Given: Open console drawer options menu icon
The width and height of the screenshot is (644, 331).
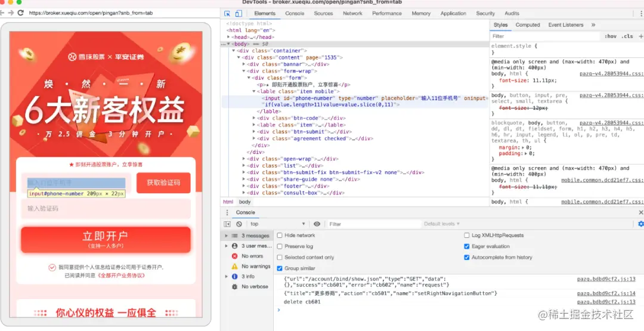Looking at the screenshot, I should coord(227,212).
